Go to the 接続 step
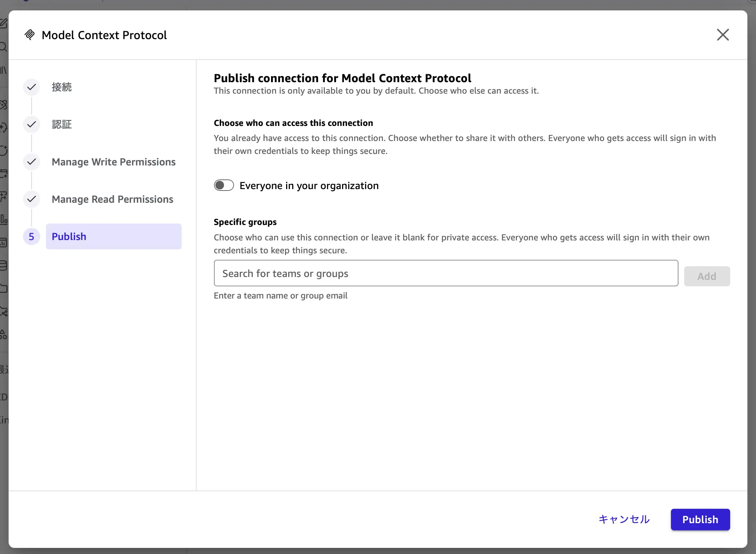The height and width of the screenshot is (554, 756). click(61, 87)
